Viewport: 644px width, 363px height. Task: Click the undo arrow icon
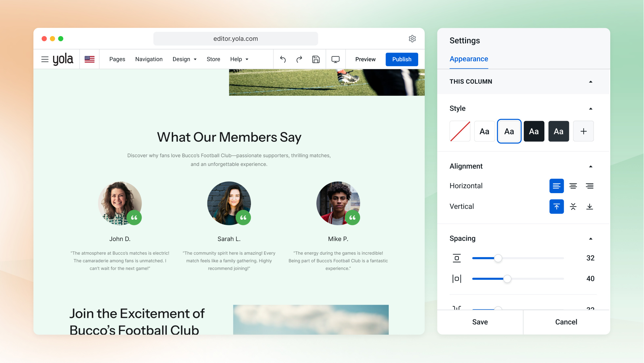click(283, 59)
